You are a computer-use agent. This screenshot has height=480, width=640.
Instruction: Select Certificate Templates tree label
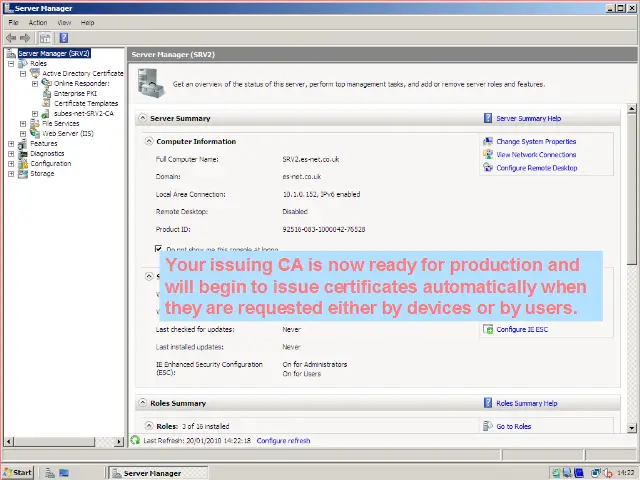86,103
